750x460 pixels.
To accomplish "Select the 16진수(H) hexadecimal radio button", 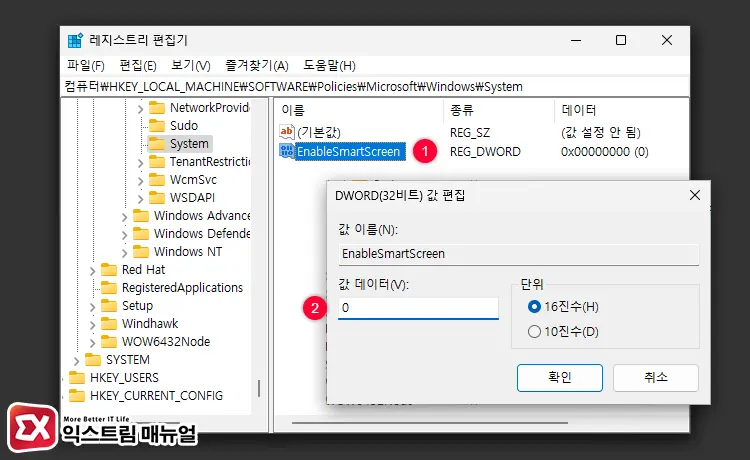I will coord(534,307).
